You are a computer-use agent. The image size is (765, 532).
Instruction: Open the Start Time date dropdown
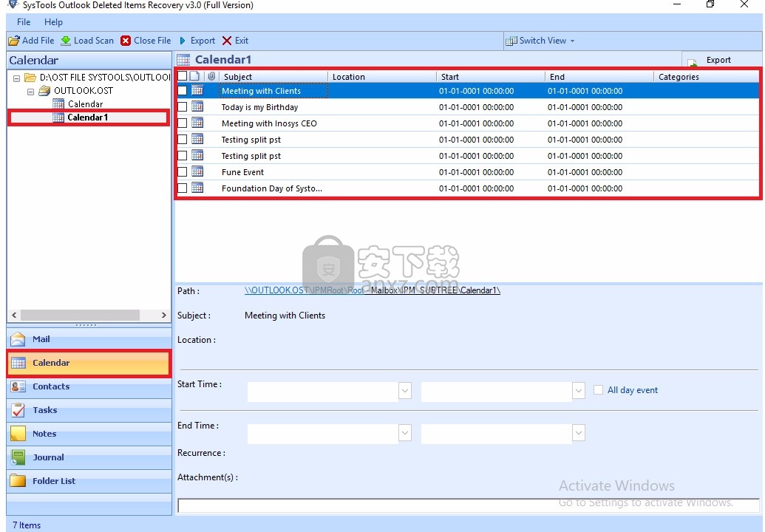[x=405, y=390]
